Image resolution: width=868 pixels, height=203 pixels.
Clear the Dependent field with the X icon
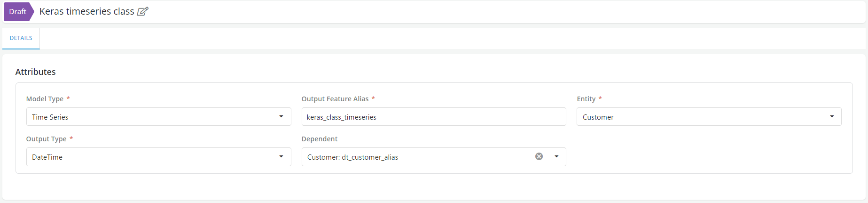click(539, 156)
